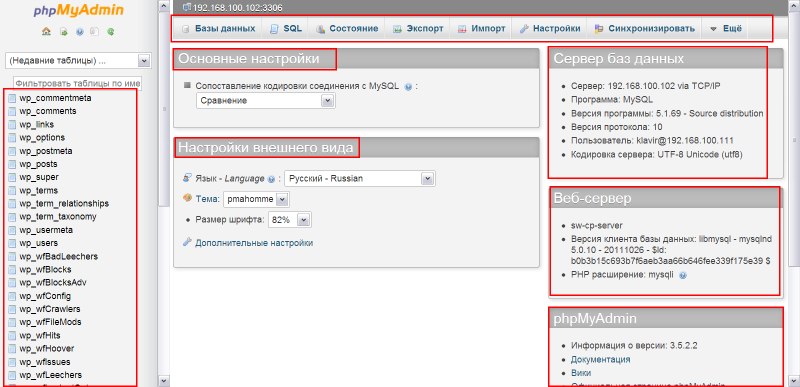Open table wp_term_relationships
The width and height of the screenshot is (800, 387).
pos(64,203)
